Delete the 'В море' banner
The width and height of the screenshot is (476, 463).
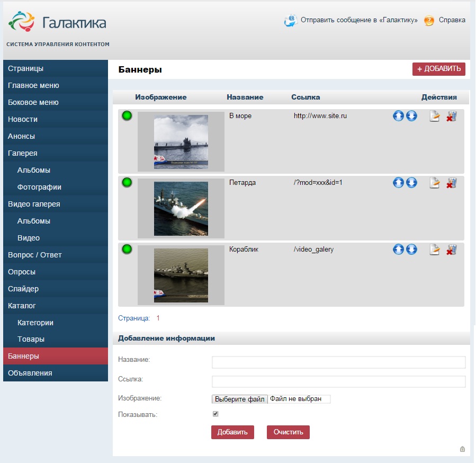452,116
